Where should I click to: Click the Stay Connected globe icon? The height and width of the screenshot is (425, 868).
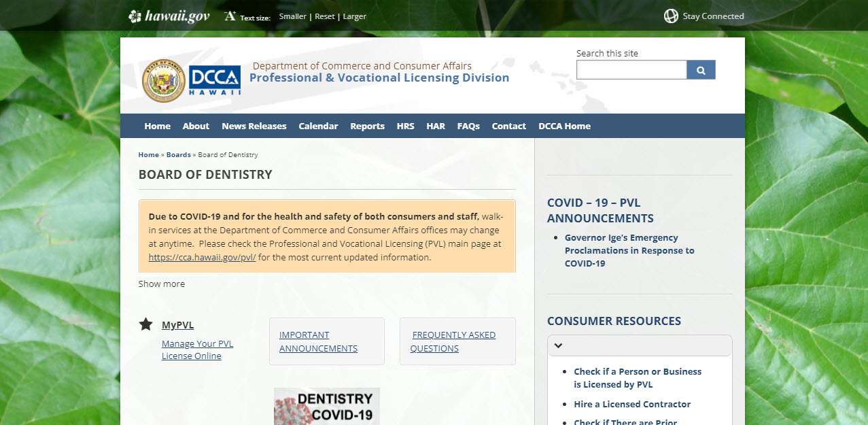671,15
